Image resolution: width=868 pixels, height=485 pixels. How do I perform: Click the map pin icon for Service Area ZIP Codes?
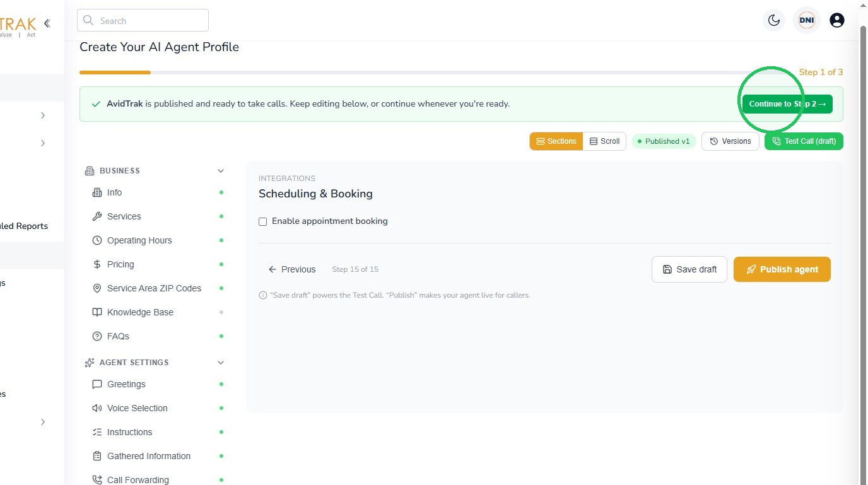pos(97,288)
